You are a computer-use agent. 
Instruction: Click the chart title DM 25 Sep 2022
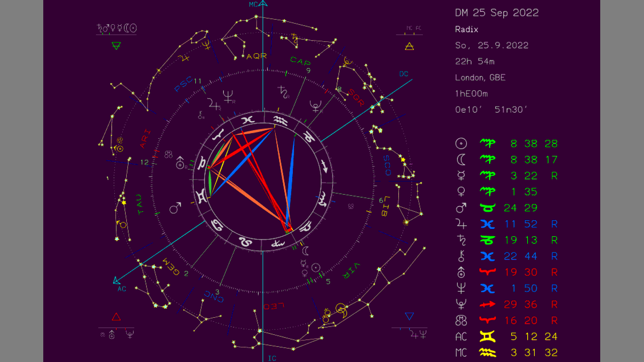click(497, 13)
